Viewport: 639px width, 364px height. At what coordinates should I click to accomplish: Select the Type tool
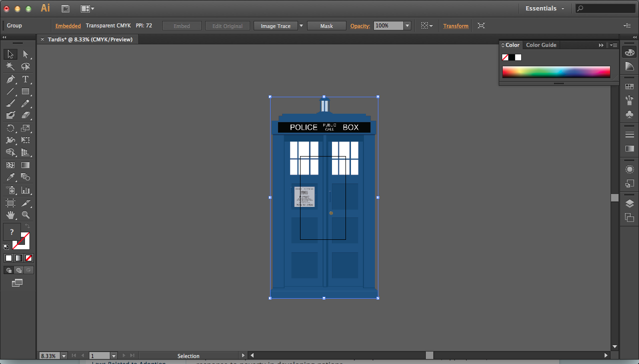pos(25,79)
